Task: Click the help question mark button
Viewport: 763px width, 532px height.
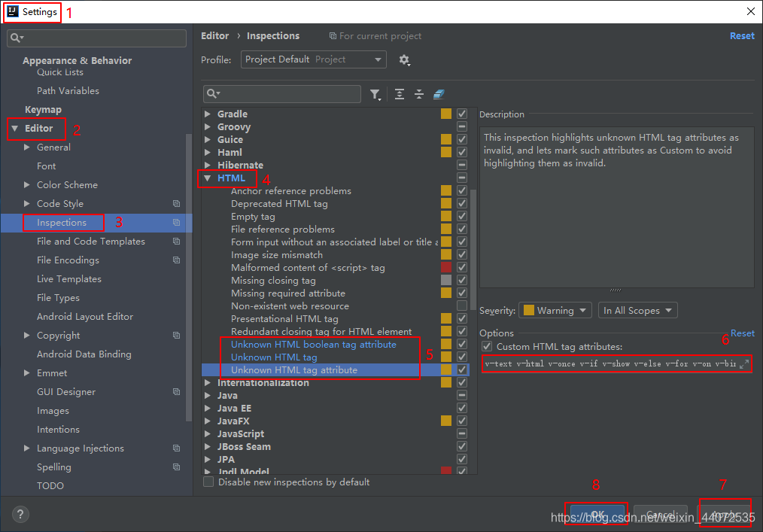Action: (x=20, y=514)
